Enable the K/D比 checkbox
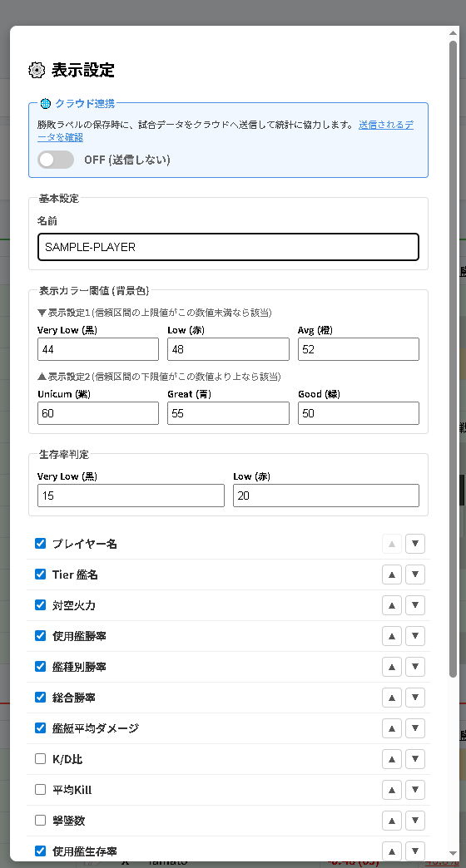The image size is (466, 868). click(x=40, y=758)
